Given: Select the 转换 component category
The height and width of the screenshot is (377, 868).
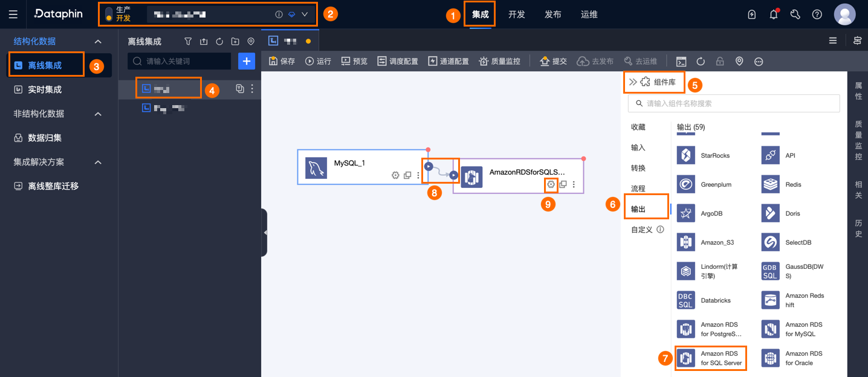Looking at the screenshot, I should [638, 168].
